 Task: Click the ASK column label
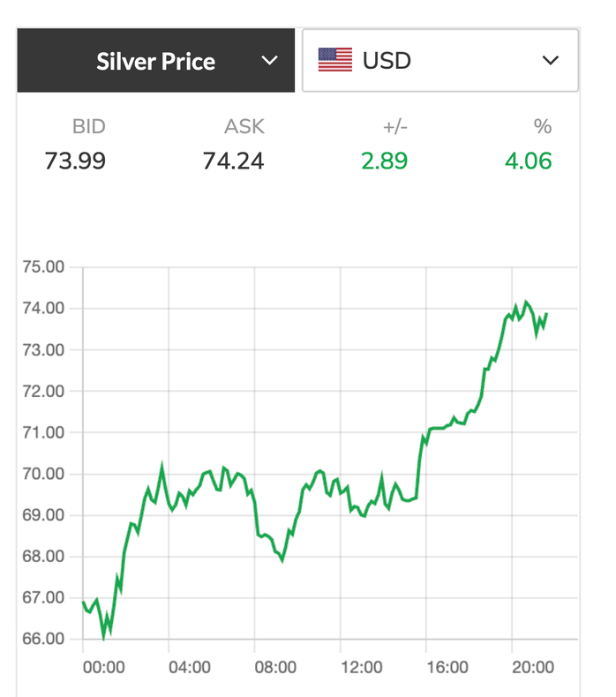click(x=244, y=127)
